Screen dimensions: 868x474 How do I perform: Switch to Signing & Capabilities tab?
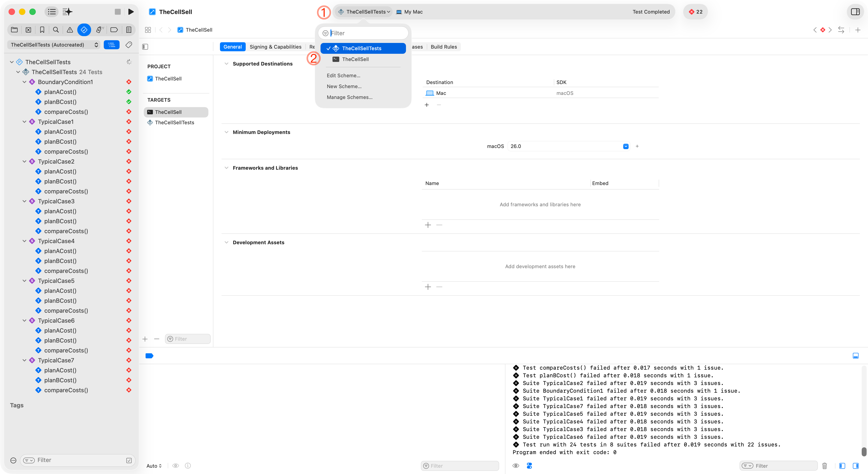point(275,47)
